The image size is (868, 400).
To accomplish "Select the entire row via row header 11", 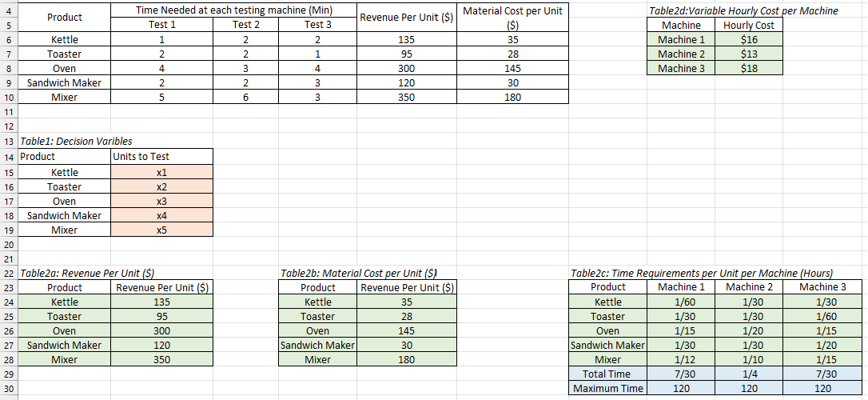I will [x=8, y=111].
